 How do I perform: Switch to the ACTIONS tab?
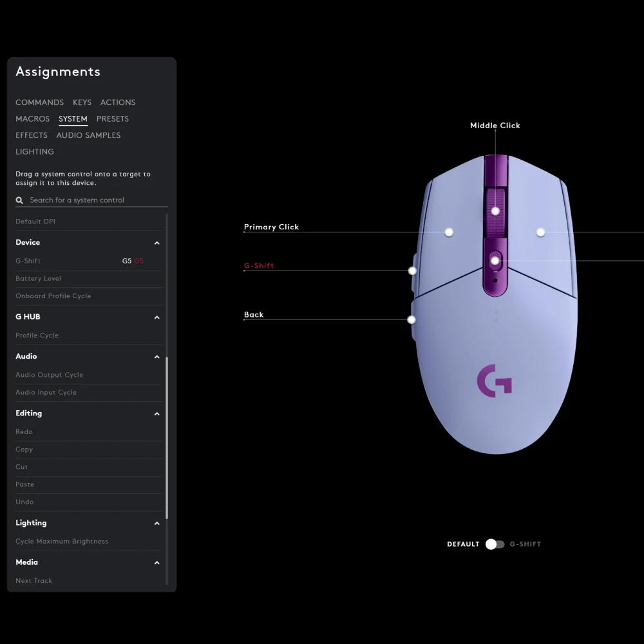tap(118, 102)
